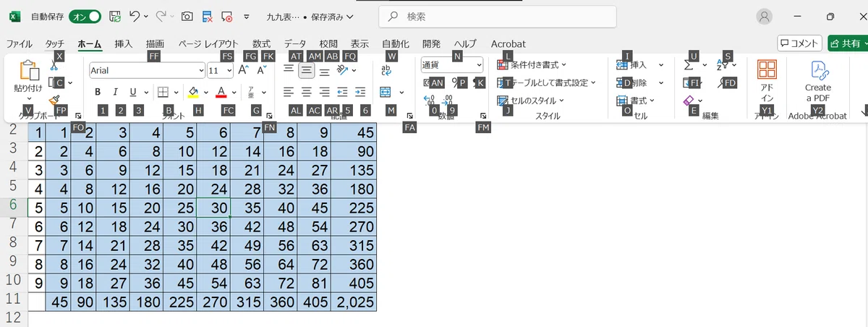Open the customize quick access toolbar dropdown
868x327 pixels.
click(x=247, y=16)
